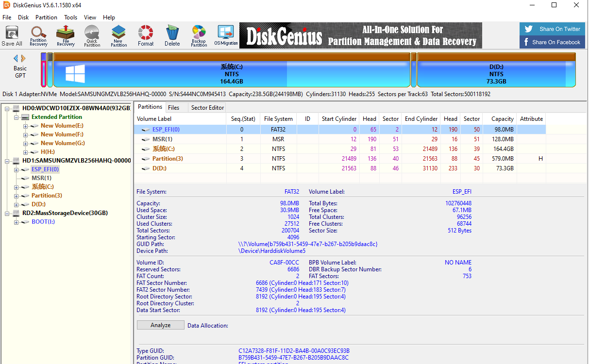Click the GUID Path volume value
The image size is (589, 364).
coord(308,244)
